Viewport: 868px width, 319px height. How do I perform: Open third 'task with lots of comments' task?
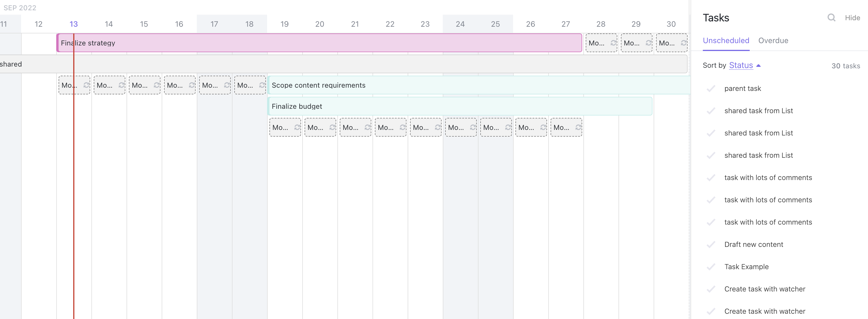click(768, 222)
